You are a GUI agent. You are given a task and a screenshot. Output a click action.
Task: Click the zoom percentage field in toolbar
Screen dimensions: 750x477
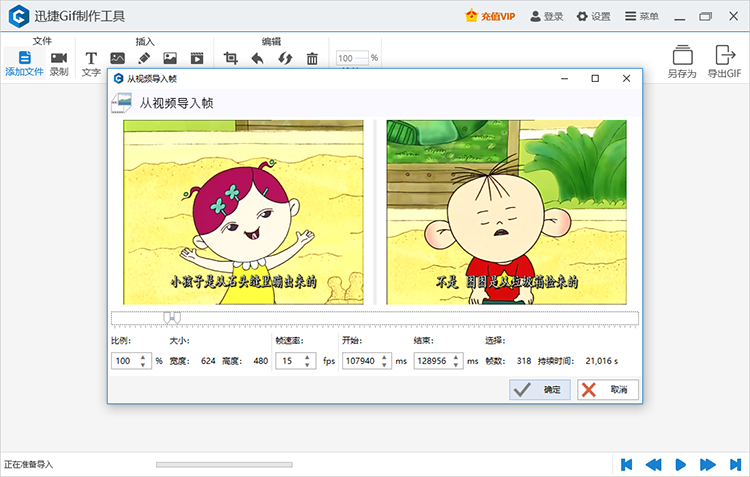(x=352, y=58)
